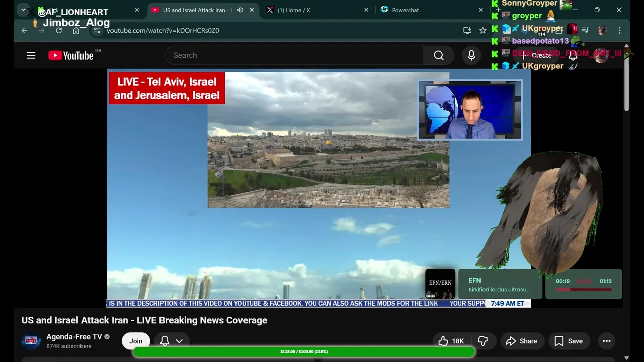Expand the notification bell preferences dropdown
This screenshot has width=644, height=362.
pyautogui.click(x=179, y=341)
